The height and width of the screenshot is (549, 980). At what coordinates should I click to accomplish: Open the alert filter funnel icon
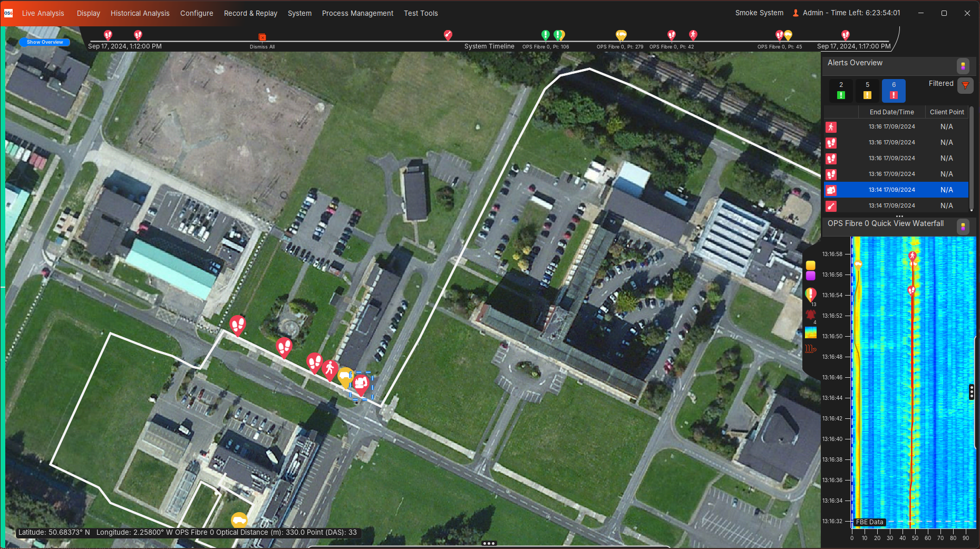pyautogui.click(x=965, y=85)
